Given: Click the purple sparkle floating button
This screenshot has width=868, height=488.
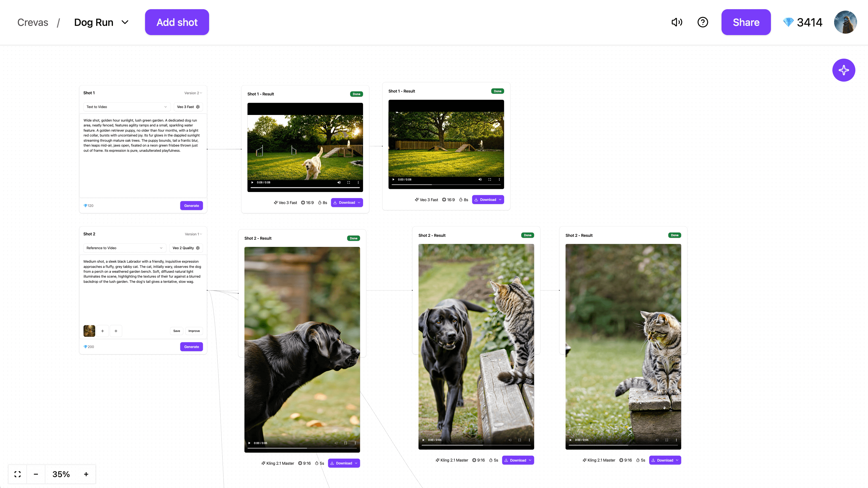Looking at the screenshot, I should pyautogui.click(x=843, y=70).
